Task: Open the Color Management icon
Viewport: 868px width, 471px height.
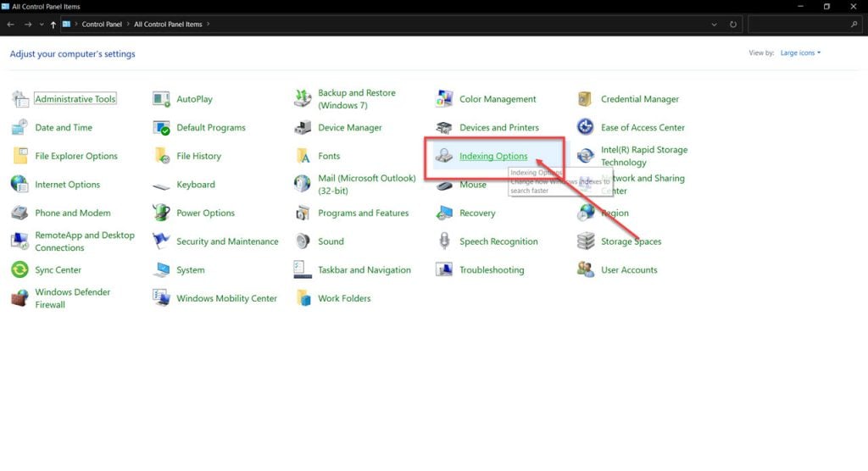Action: click(x=444, y=99)
